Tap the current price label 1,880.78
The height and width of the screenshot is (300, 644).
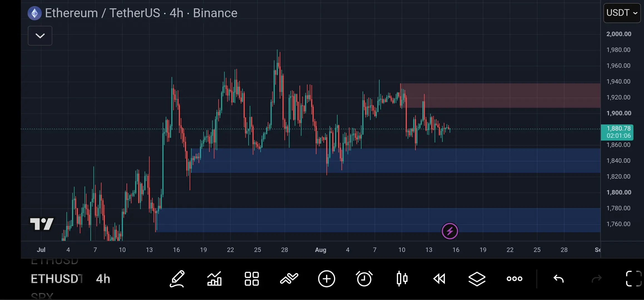click(x=617, y=132)
